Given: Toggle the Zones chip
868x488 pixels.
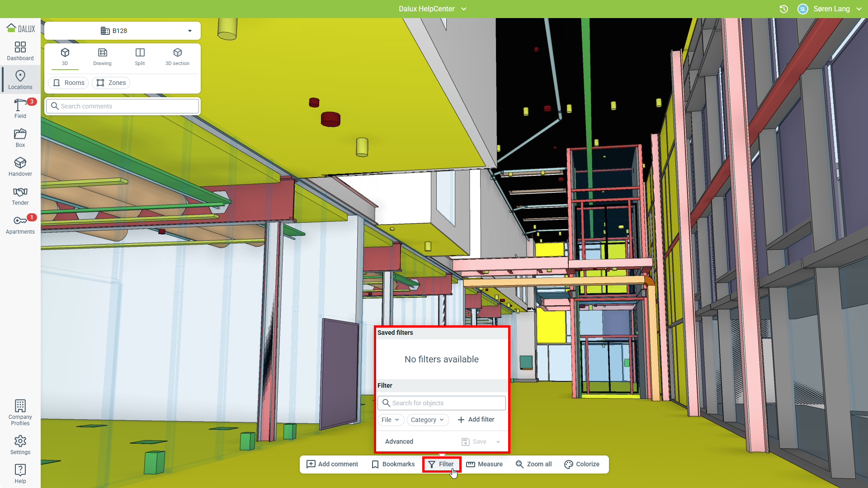Looking at the screenshot, I should [111, 83].
